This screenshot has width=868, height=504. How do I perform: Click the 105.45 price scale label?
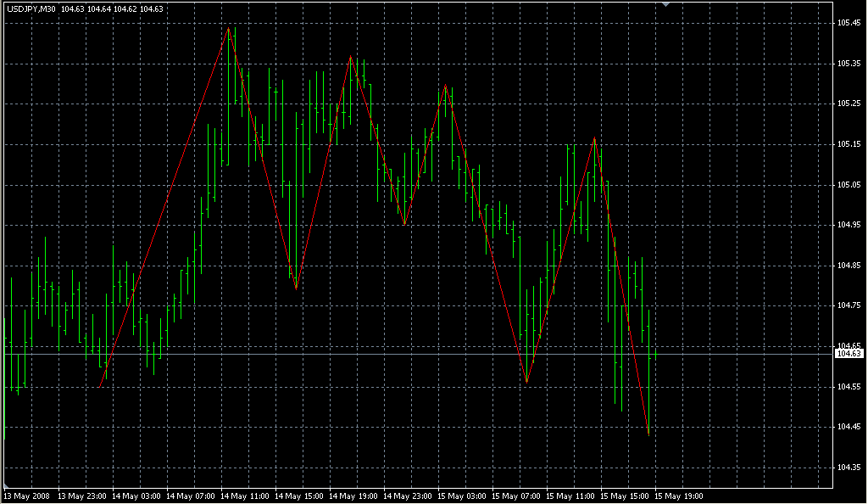coord(849,23)
